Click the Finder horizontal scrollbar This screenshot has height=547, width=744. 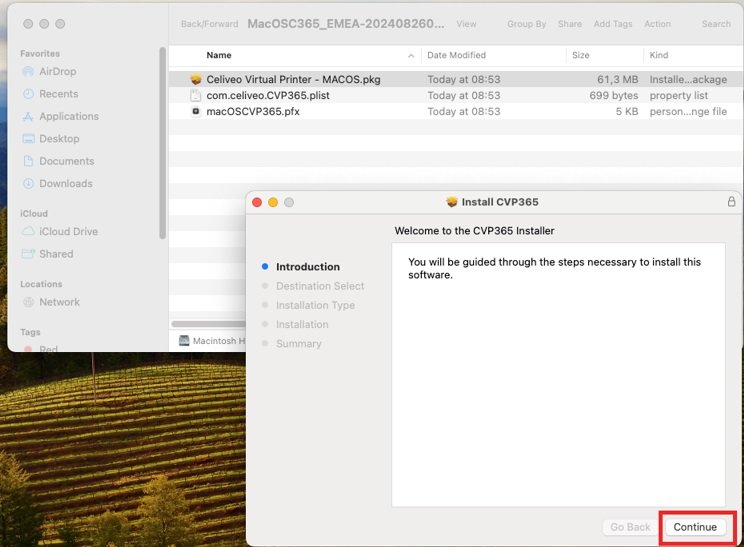209,324
